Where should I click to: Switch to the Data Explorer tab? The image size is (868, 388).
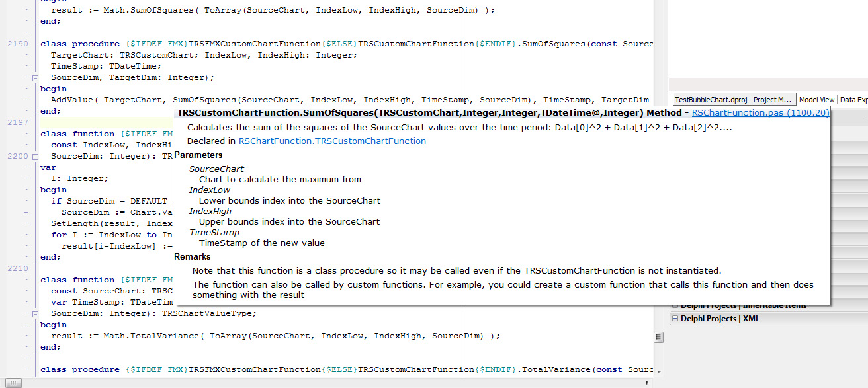[853, 100]
